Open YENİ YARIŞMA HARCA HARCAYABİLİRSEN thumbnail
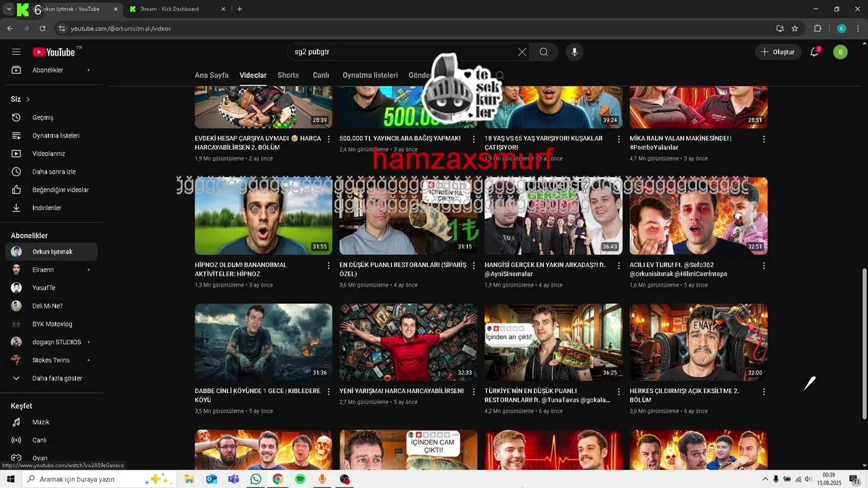 [408, 342]
